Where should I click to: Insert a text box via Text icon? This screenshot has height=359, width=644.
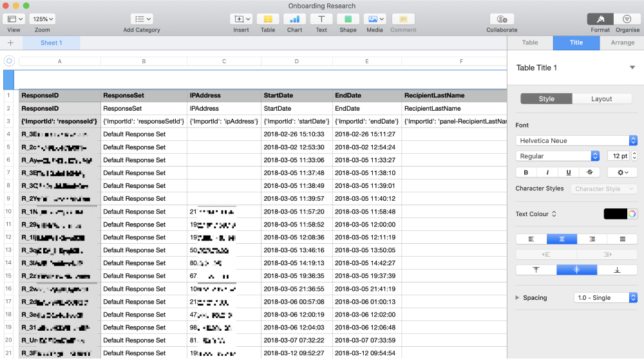pyautogui.click(x=321, y=19)
